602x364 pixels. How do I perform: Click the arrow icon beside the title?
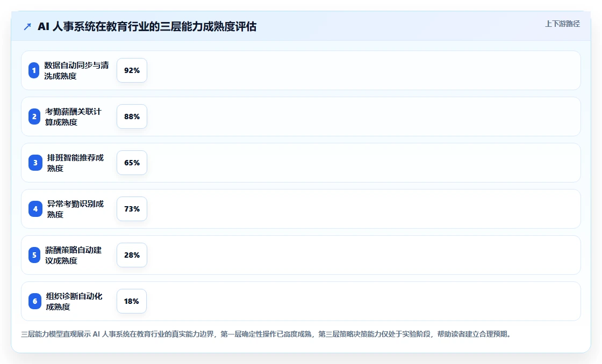pyautogui.click(x=27, y=26)
